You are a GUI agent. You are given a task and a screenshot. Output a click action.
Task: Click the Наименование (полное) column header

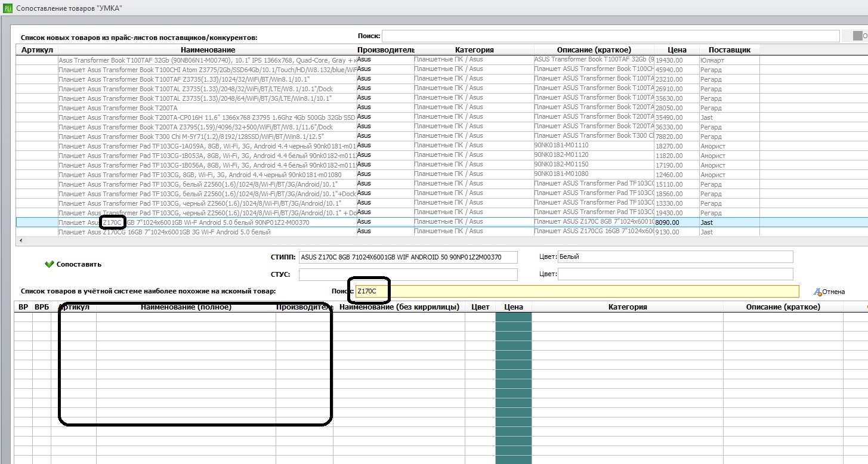pos(186,307)
